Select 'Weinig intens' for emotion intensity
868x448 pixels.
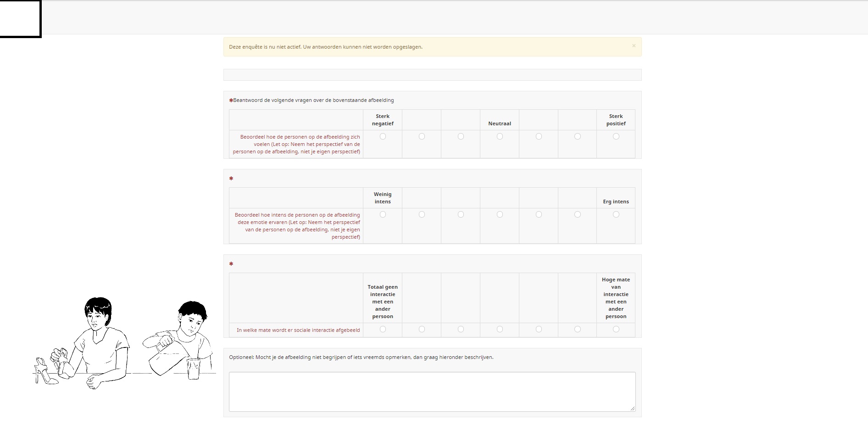point(383,214)
